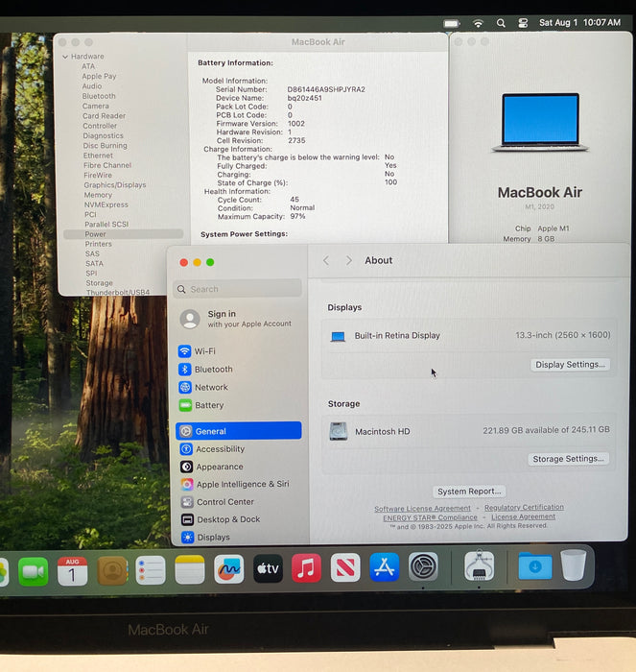The width and height of the screenshot is (636, 672).
Task: Open Reminders from the Dock
Action: coord(151,570)
